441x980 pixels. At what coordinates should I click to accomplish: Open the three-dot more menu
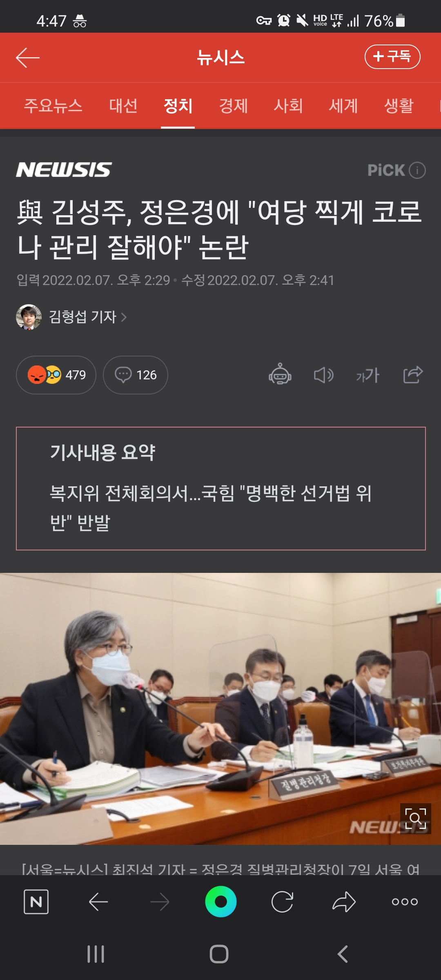coord(405,902)
